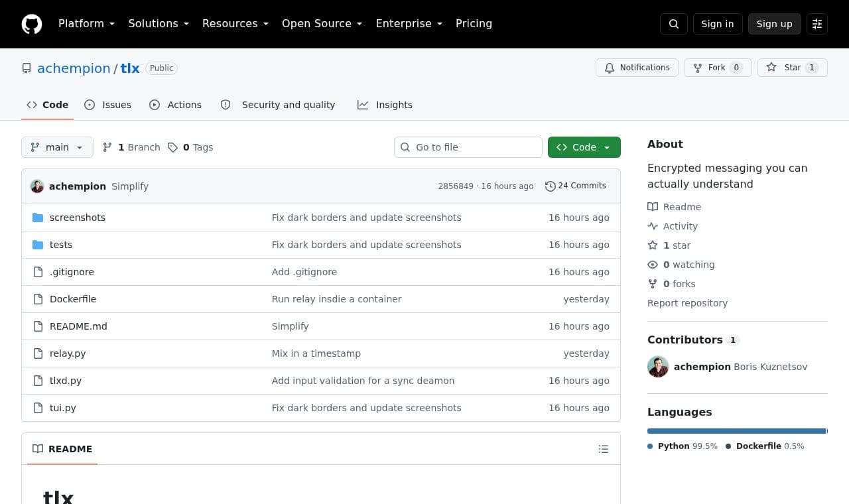849x504 pixels.
Task: Click the Sign up button
Action: 775,24
